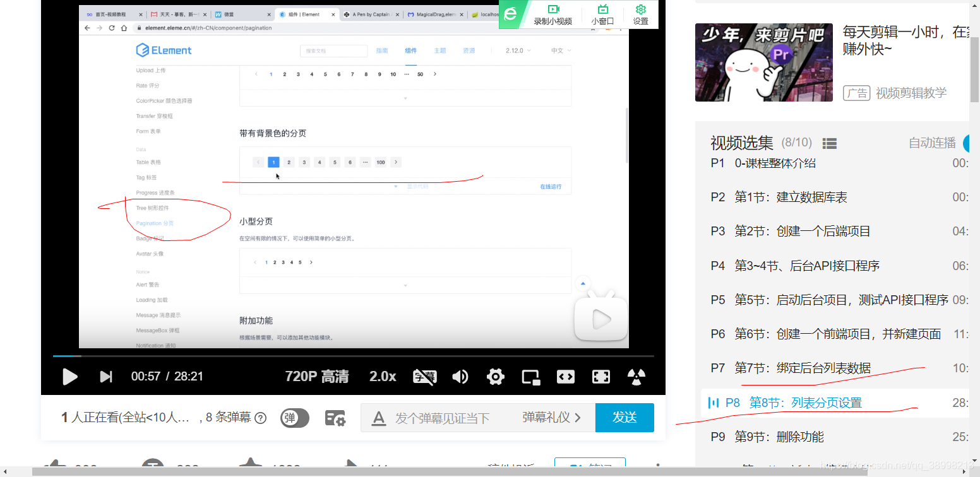This screenshot has width=980, height=477.
Task: Click 附加功能 heading in the video
Action: [x=256, y=321]
